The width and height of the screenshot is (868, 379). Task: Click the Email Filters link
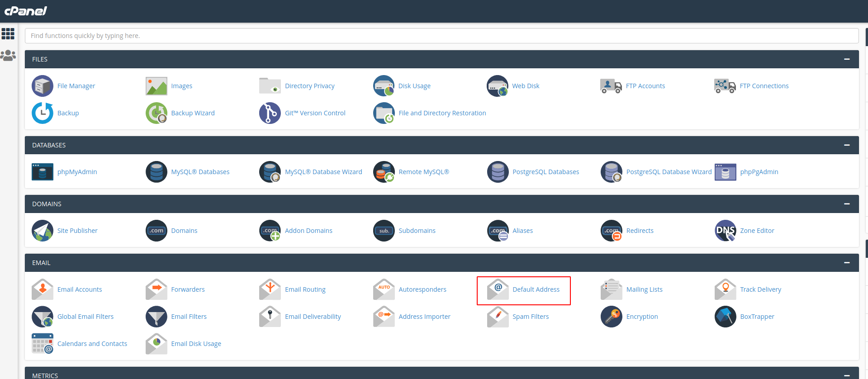click(189, 317)
